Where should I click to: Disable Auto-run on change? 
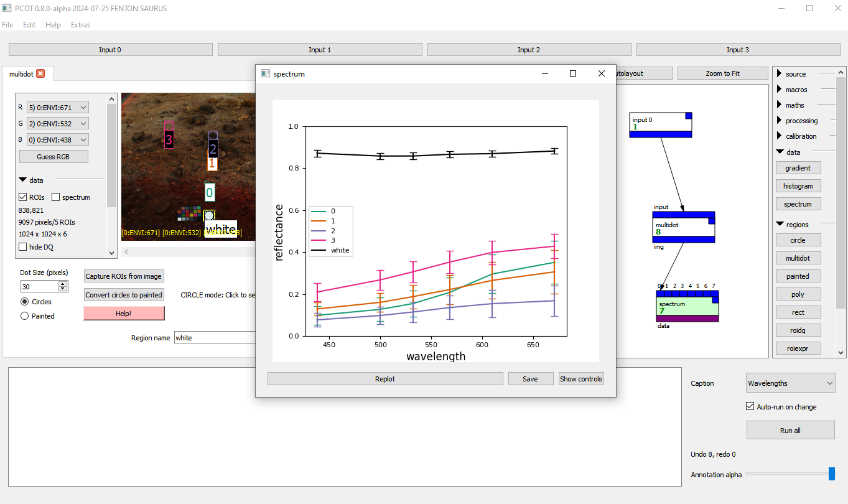pos(750,407)
